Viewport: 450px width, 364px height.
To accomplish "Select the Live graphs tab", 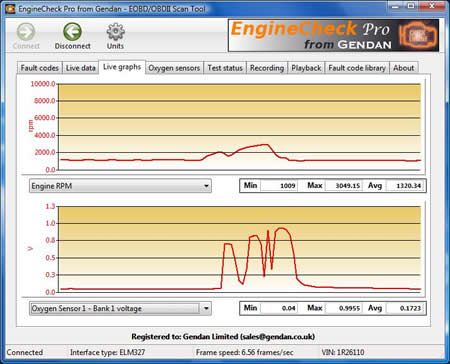I will click(122, 67).
